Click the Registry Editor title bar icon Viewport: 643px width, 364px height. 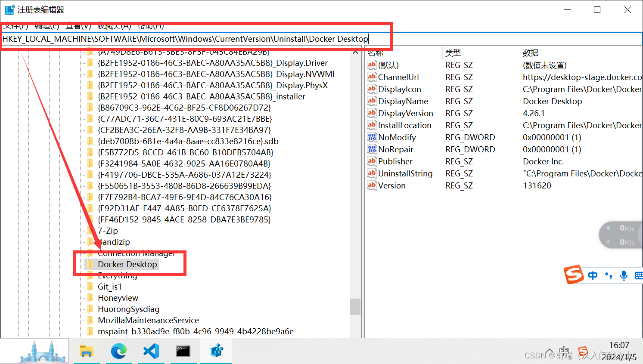[9, 9]
